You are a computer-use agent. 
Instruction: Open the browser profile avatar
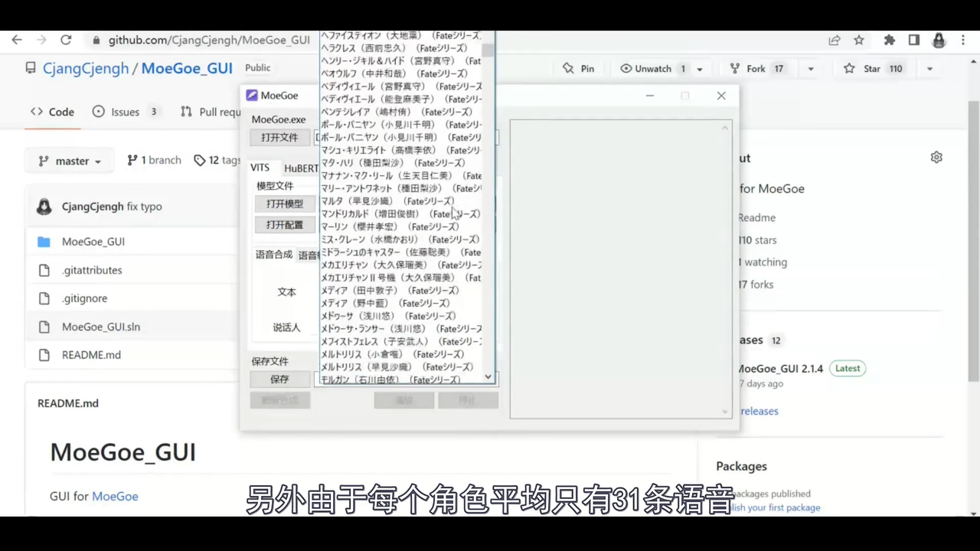tap(939, 40)
